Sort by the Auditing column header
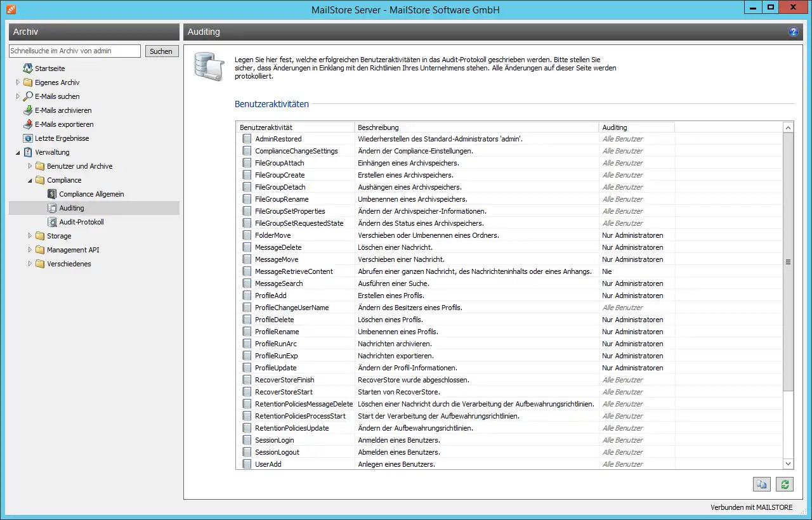 637,127
